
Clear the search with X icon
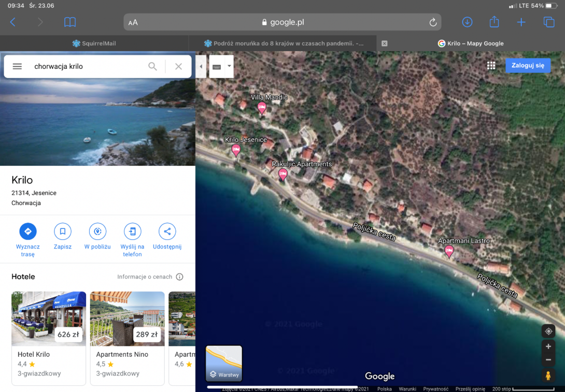point(178,66)
